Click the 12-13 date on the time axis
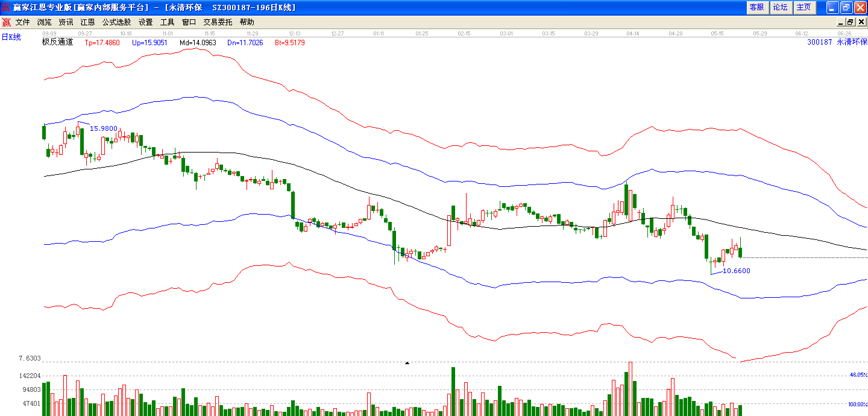The width and height of the screenshot is (868, 416). coord(295,34)
